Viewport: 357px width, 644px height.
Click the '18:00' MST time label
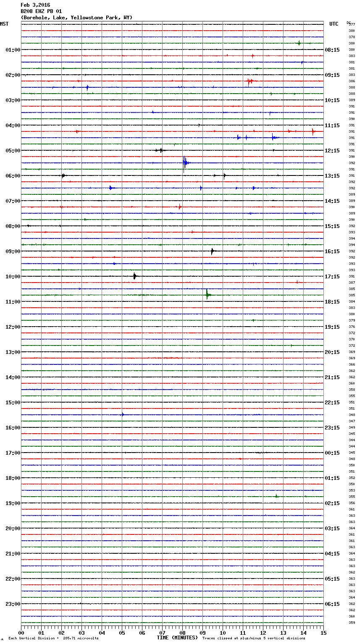[x=13, y=478]
